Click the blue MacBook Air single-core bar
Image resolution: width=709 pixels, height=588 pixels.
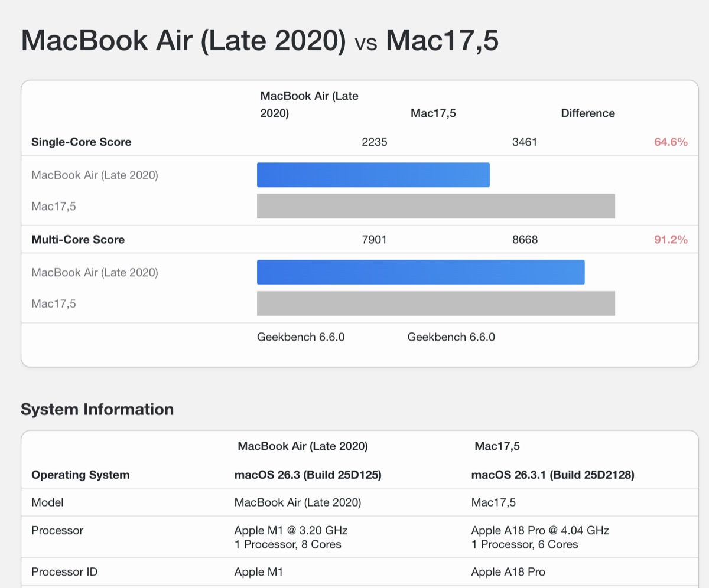[x=372, y=174]
